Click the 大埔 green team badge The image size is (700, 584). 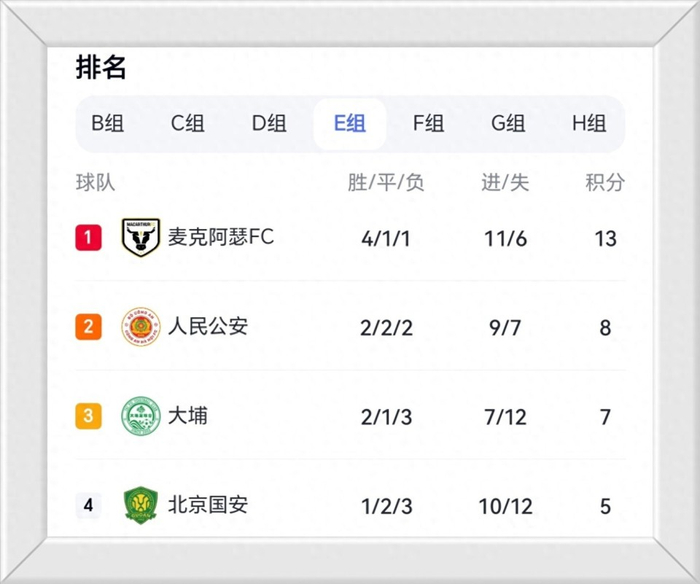click(x=141, y=416)
